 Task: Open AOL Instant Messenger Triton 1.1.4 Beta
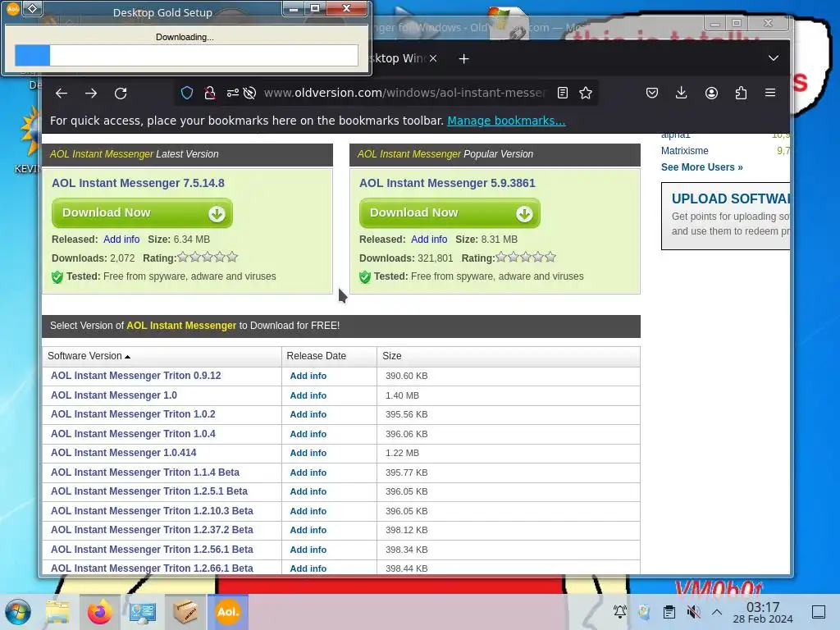point(145,472)
